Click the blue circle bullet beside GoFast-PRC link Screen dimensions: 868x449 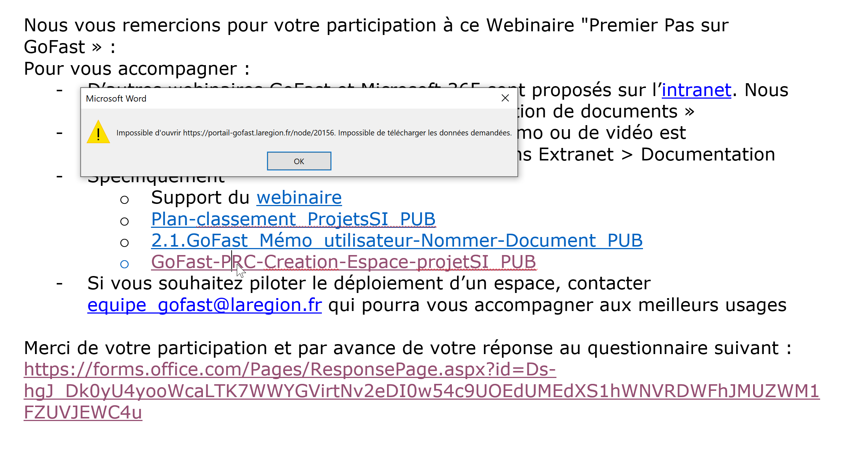(x=124, y=264)
